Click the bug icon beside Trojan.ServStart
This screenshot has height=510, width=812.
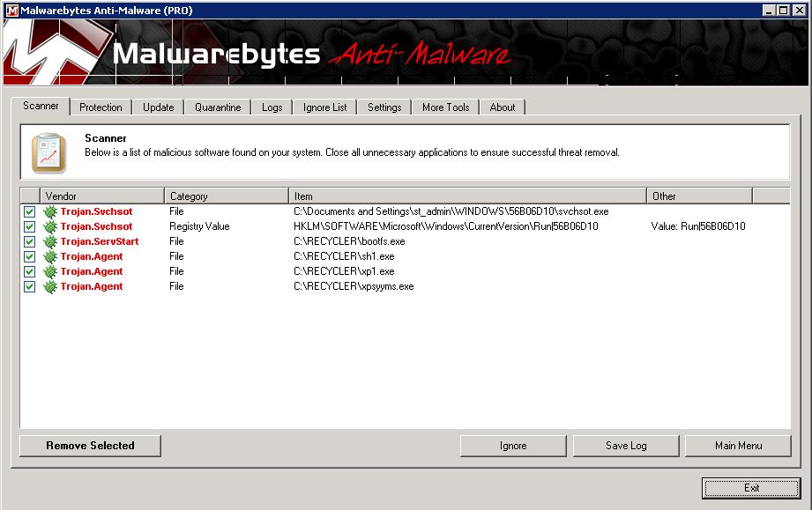(50, 241)
